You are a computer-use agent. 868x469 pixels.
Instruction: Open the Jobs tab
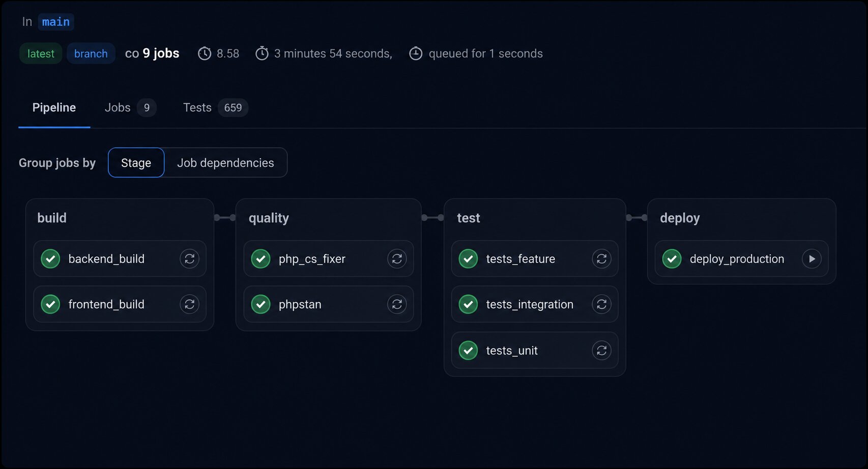click(x=130, y=108)
